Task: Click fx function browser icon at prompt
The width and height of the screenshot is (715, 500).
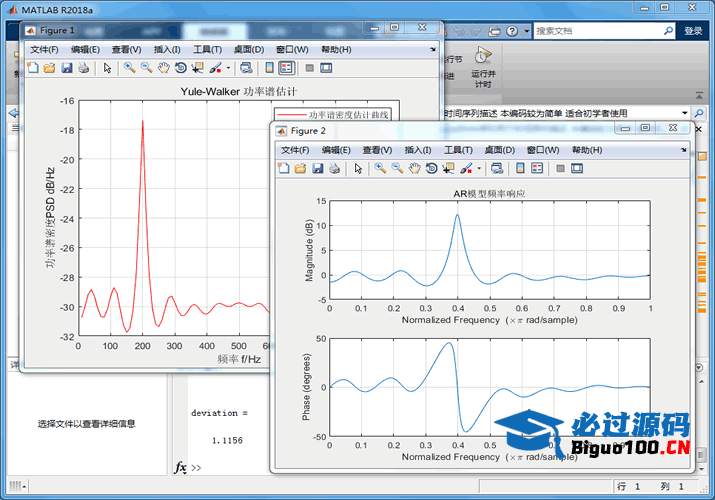Action: pos(181,468)
